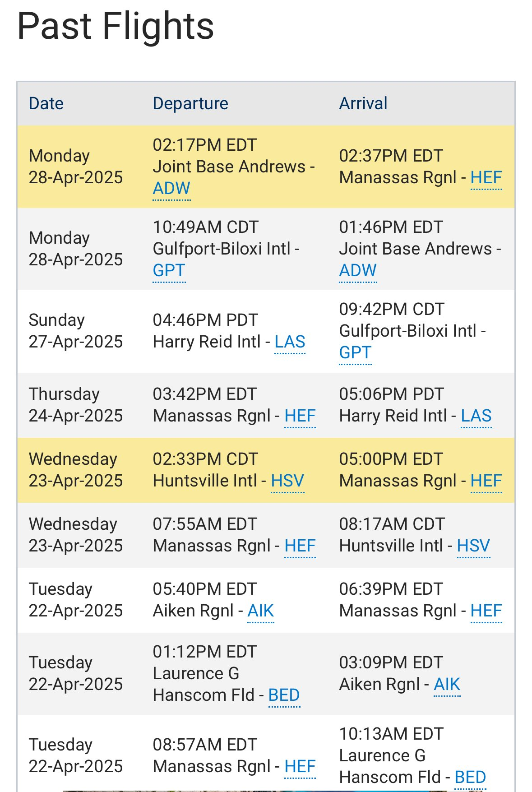This screenshot has width=532, height=792.
Task: Open GPT link in 10:49AM CDT departure
Action: click(169, 270)
